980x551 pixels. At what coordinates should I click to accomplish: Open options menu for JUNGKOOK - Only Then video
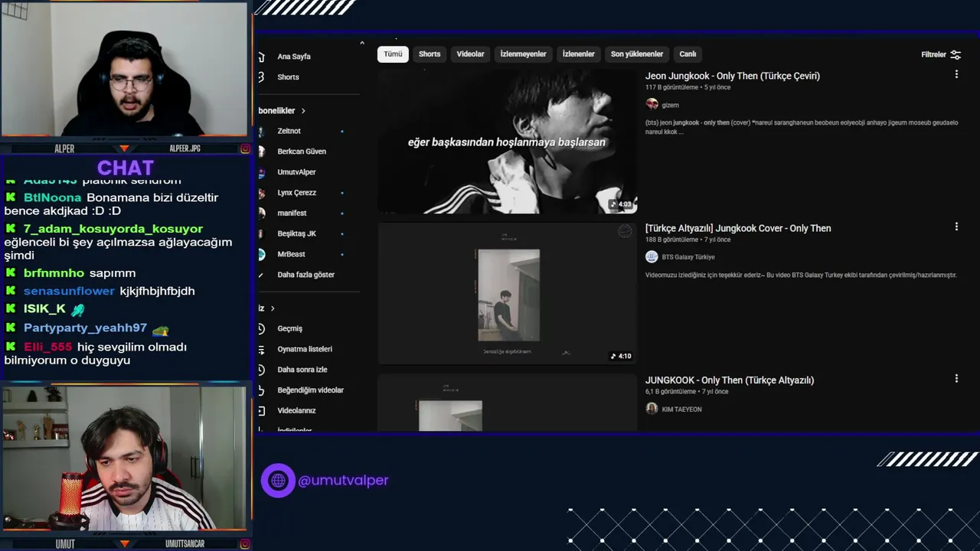(x=956, y=378)
